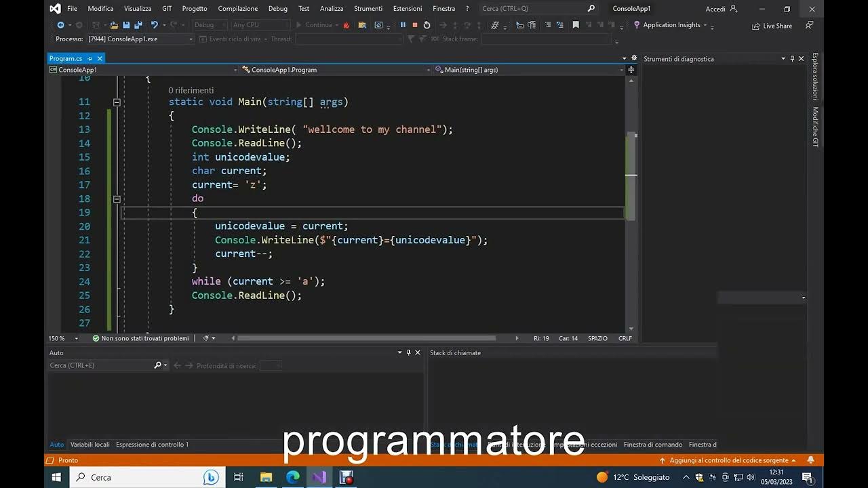Close the Program.cs tab
This screenshot has height=488, width=868.
click(100, 59)
